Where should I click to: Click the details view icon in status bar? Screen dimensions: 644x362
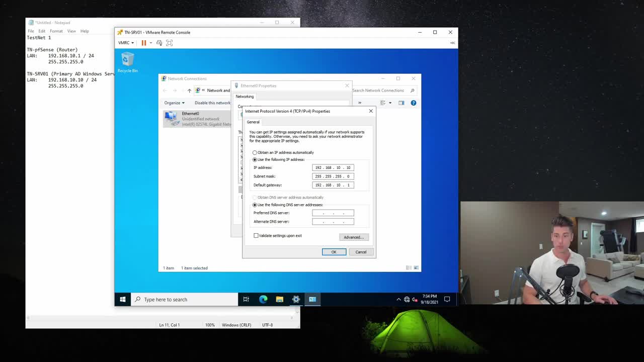click(x=409, y=268)
